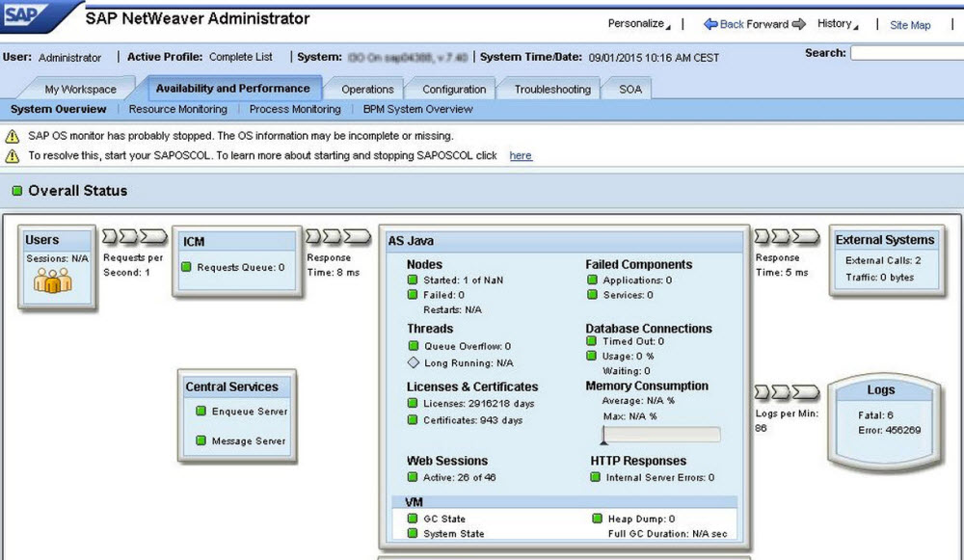The width and height of the screenshot is (964, 560).
Task: Click the Users people icon
Action: click(52, 280)
